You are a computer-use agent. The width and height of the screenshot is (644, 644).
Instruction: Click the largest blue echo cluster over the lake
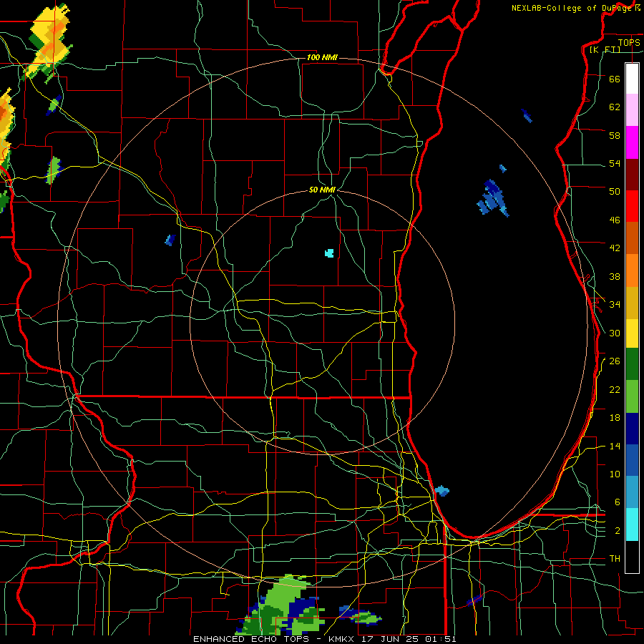click(493, 198)
